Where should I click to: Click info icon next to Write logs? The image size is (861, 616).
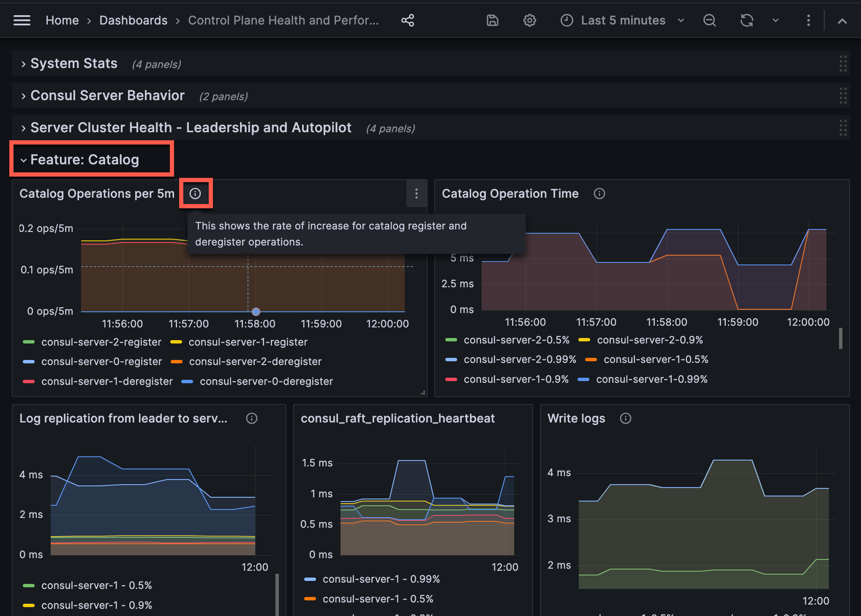[625, 418]
